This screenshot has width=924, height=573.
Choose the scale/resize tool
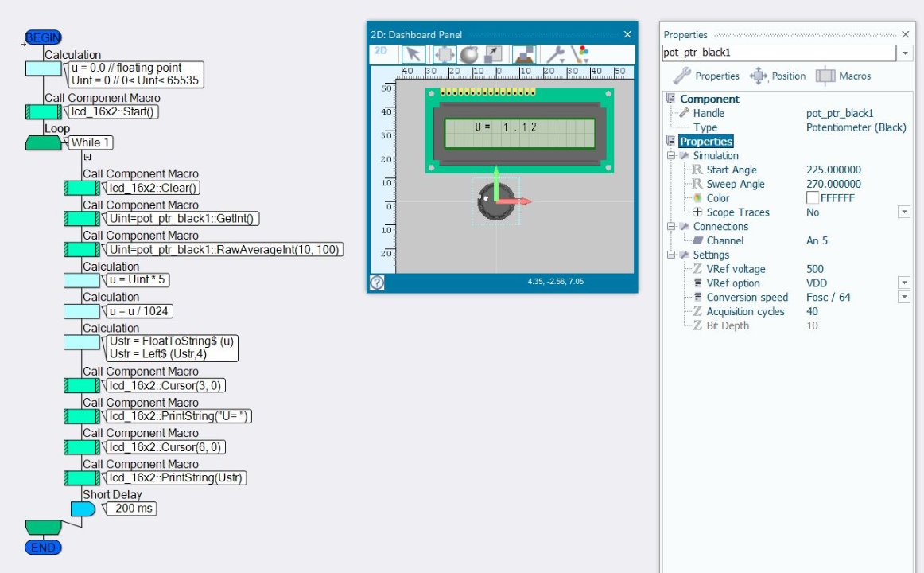[493, 54]
